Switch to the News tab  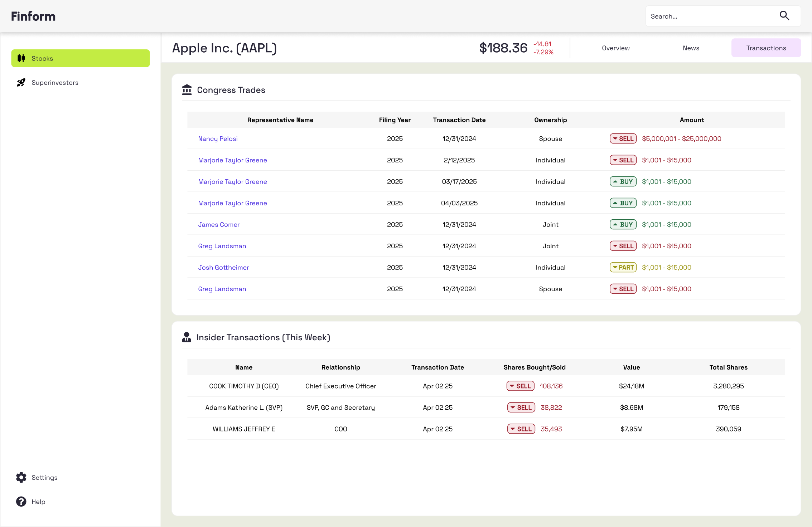click(691, 48)
